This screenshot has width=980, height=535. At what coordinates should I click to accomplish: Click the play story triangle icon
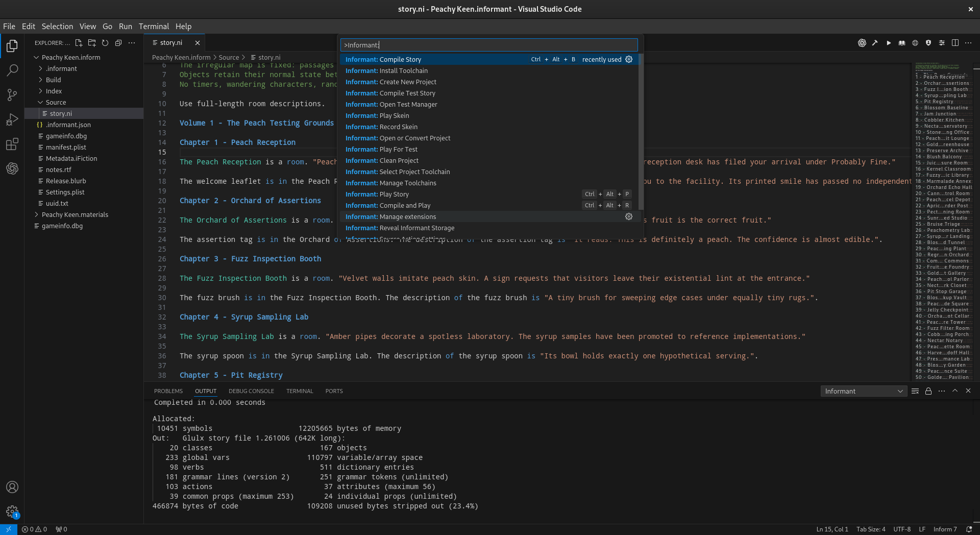(x=889, y=43)
